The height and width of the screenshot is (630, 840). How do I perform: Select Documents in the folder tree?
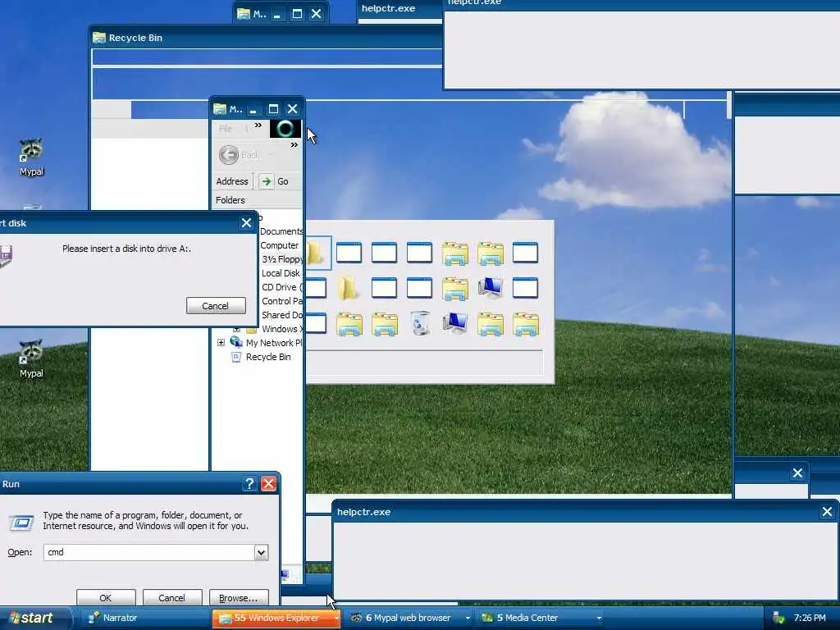point(281,231)
